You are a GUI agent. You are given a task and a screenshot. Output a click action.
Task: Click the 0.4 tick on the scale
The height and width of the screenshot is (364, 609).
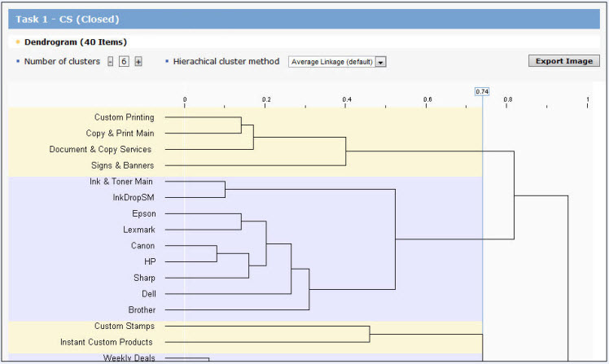[347, 100]
